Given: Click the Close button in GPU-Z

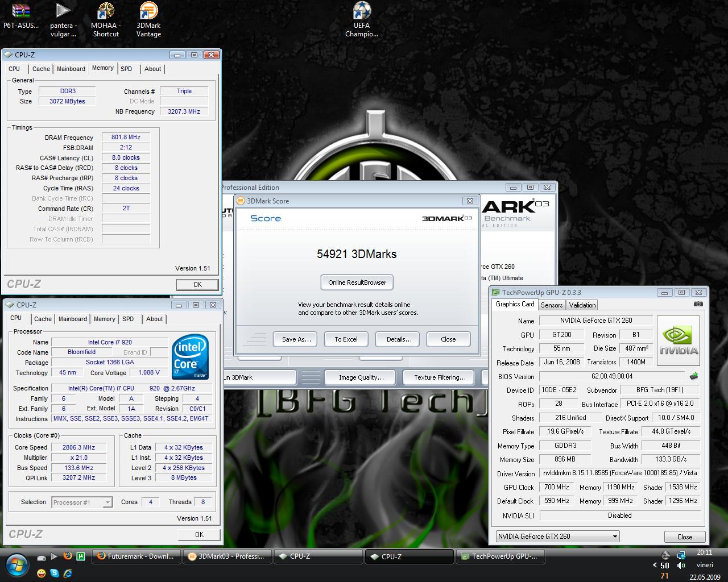Looking at the screenshot, I should pos(685,537).
